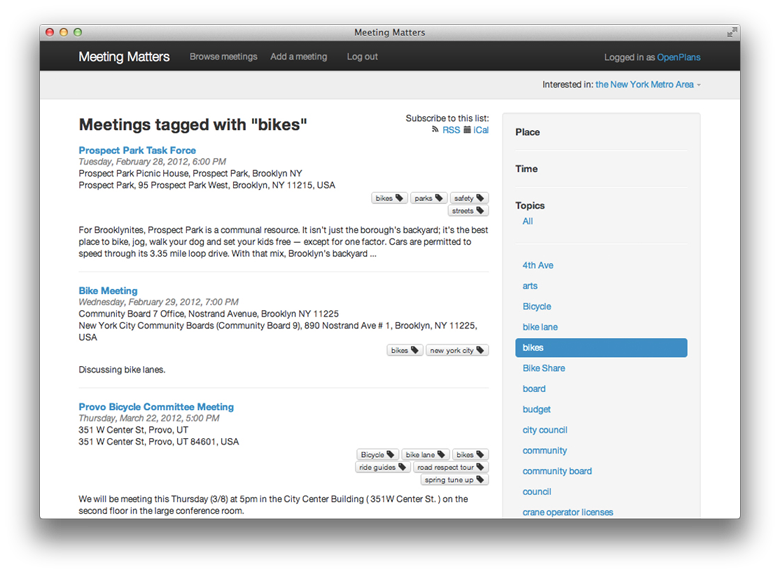Filter by bike lane topic in sidebar

tap(540, 327)
